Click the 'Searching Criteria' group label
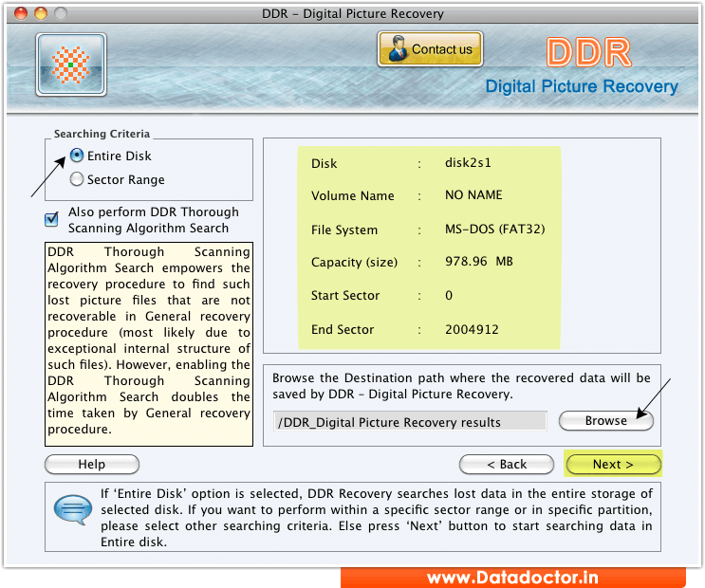Screen dimensions: 705x588 pyautogui.click(x=102, y=134)
